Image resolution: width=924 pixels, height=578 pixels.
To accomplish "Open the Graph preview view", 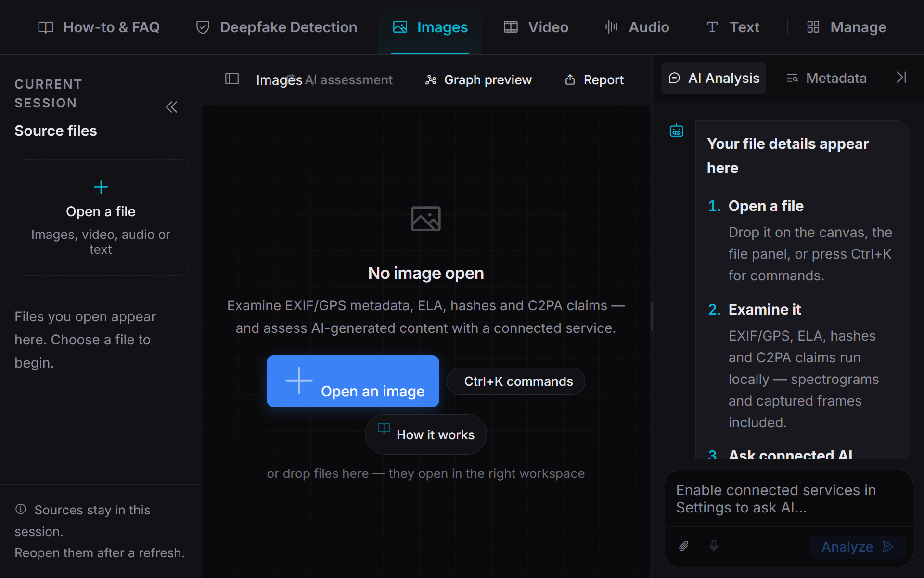I will 478,80.
